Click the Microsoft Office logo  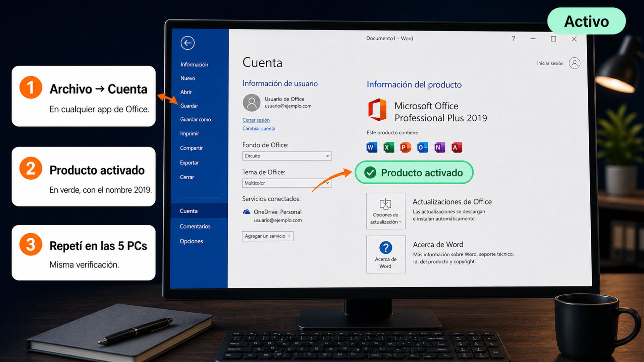[377, 110]
